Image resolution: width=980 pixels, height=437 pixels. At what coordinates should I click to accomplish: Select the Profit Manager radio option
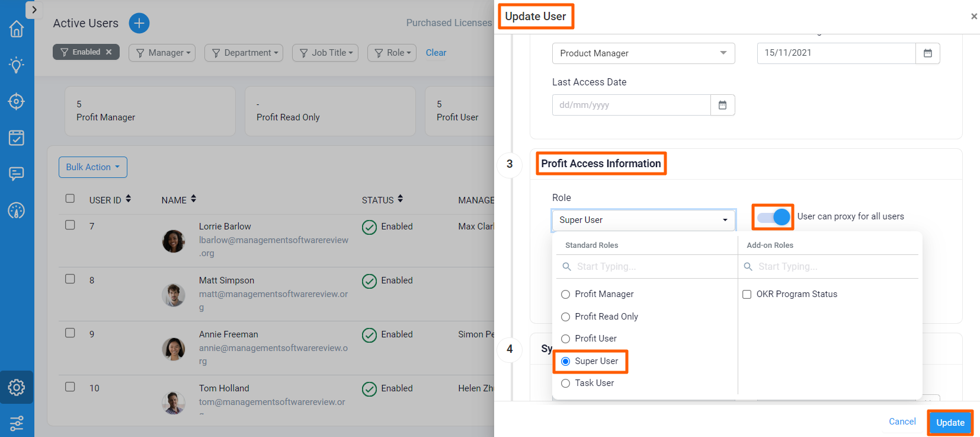click(566, 294)
